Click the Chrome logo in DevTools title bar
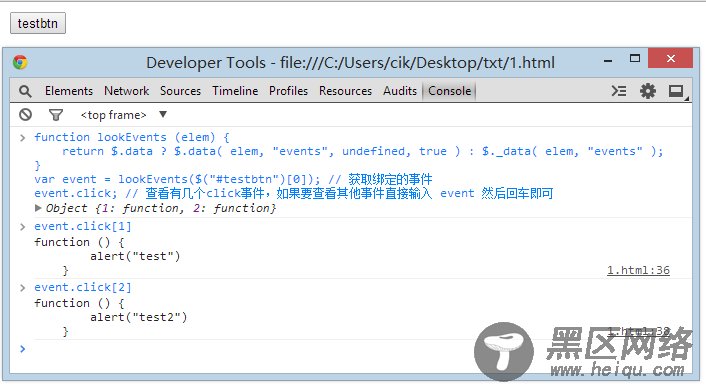The width and height of the screenshot is (706, 387). coord(20,62)
